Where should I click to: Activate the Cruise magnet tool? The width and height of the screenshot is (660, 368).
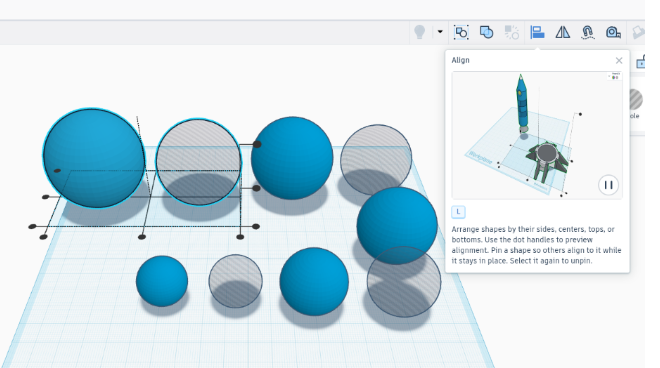588,32
